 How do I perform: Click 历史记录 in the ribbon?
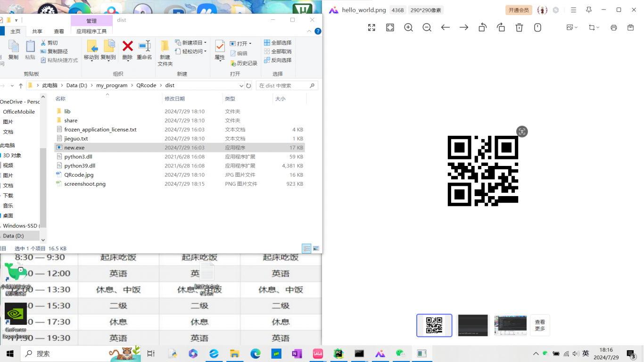pyautogui.click(x=244, y=63)
